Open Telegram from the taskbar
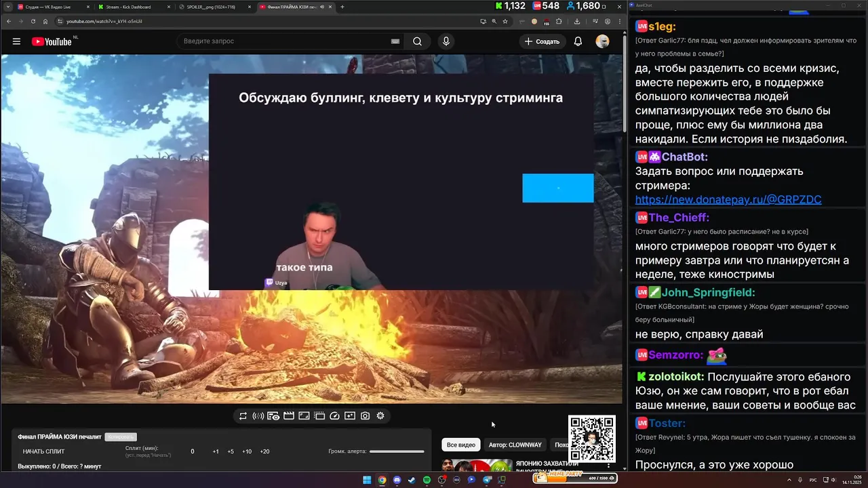 487,480
